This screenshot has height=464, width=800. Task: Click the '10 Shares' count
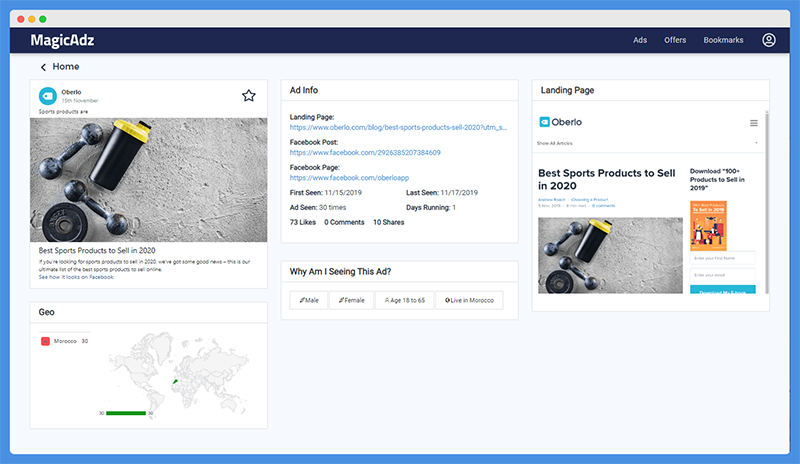tap(388, 222)
